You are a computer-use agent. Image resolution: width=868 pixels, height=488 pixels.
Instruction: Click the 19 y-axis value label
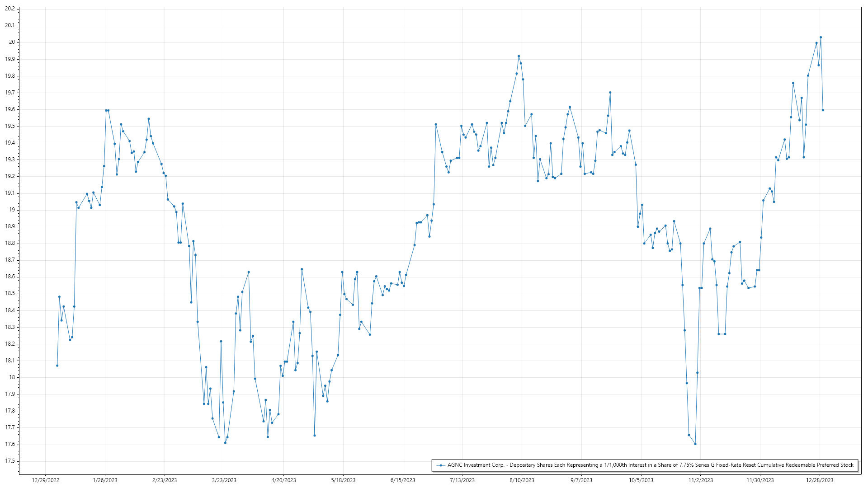(x=12, y=210)
